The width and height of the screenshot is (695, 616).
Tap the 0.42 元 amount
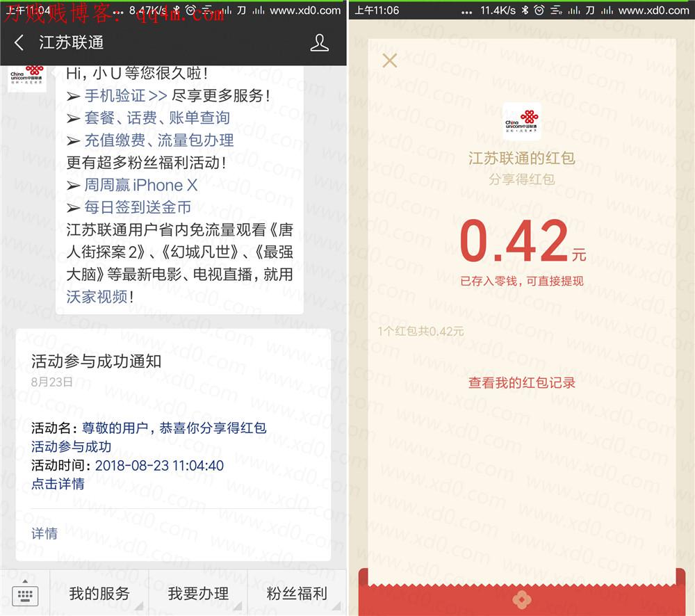523,241
